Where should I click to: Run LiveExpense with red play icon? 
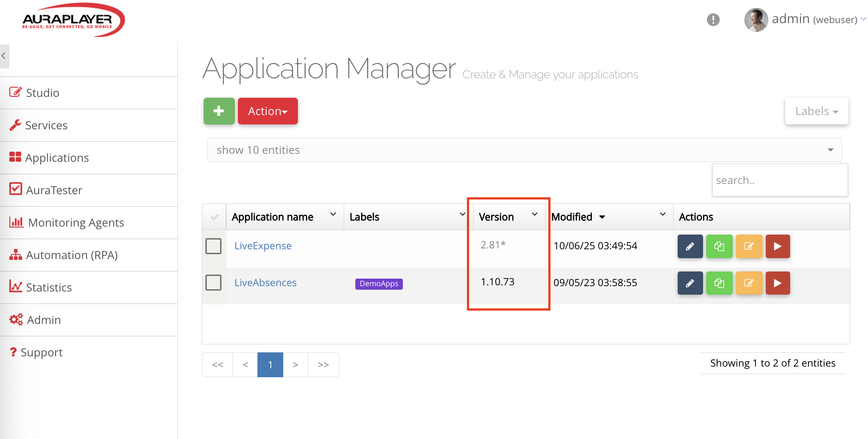click(778, 246)
